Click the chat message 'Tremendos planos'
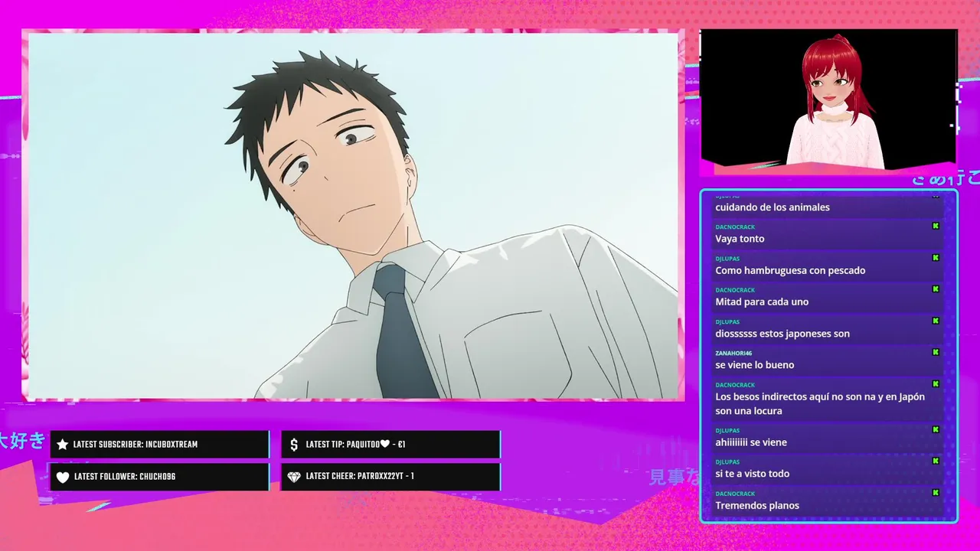 coord(757,505)
